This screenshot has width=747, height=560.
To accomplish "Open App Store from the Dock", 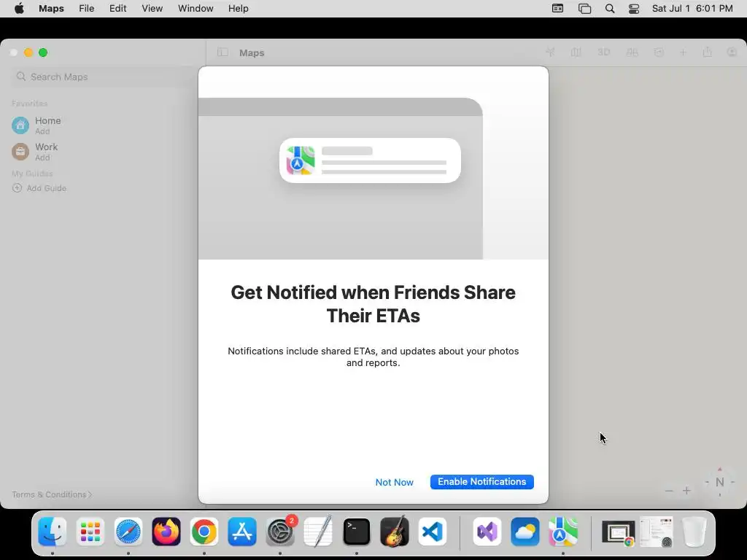I will click(x=242, y=532).
